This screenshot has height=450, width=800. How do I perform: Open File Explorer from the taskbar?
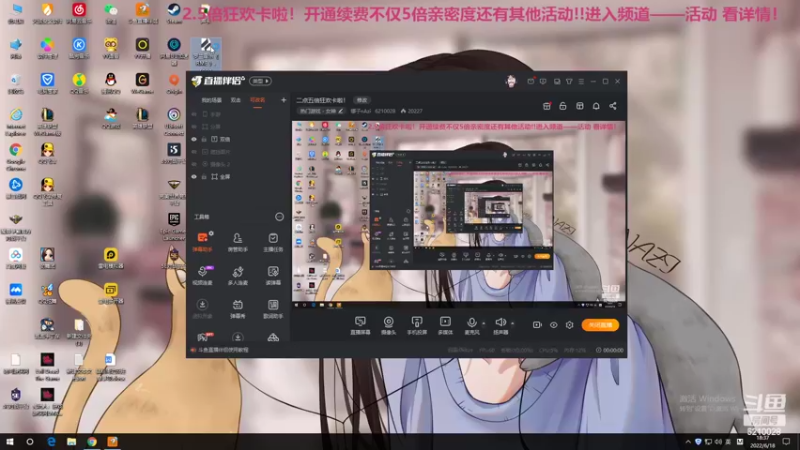pos(71,442)
